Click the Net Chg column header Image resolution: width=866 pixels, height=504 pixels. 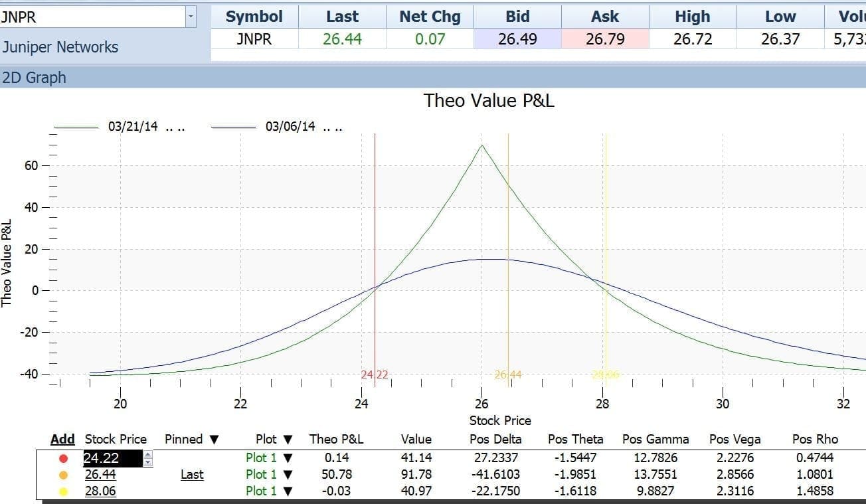(x=430, y=17)
